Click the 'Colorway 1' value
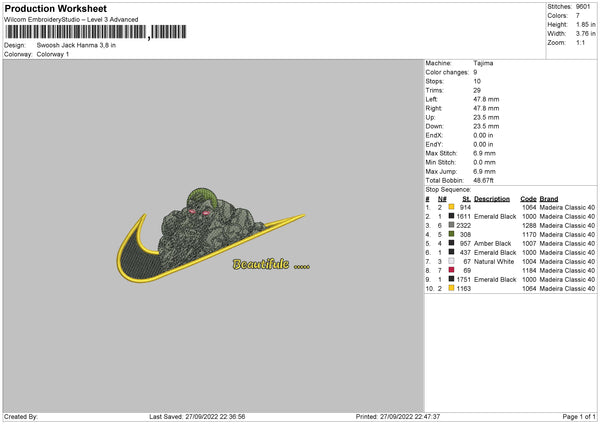 pos(53,54)
